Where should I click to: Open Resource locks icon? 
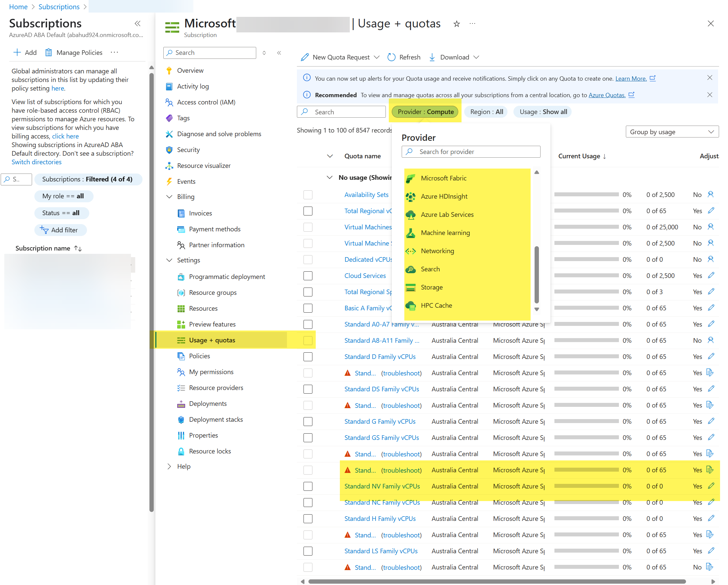point(181,451)
